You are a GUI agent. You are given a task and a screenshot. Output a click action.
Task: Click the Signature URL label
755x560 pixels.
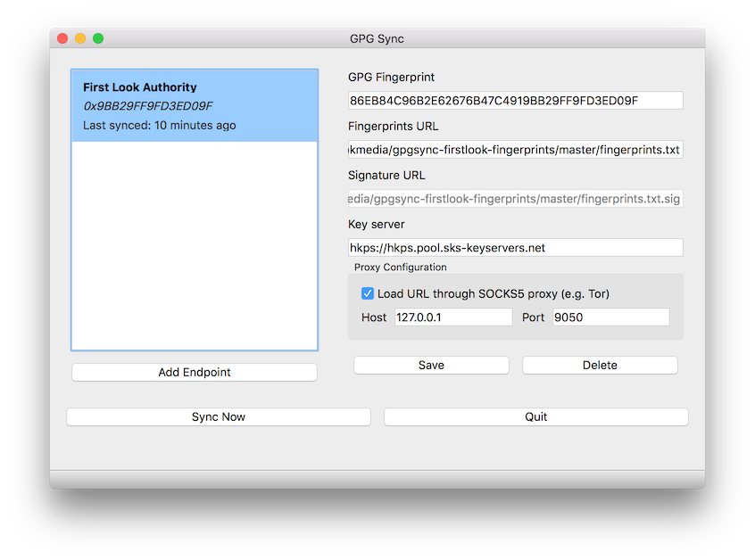tap(386, 176)
